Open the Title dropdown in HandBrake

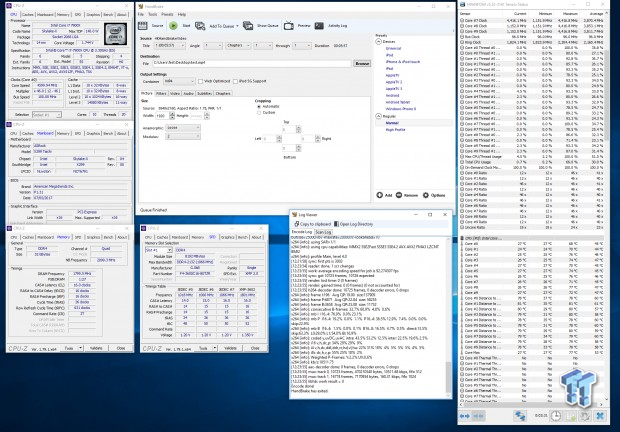pos(170,46)
